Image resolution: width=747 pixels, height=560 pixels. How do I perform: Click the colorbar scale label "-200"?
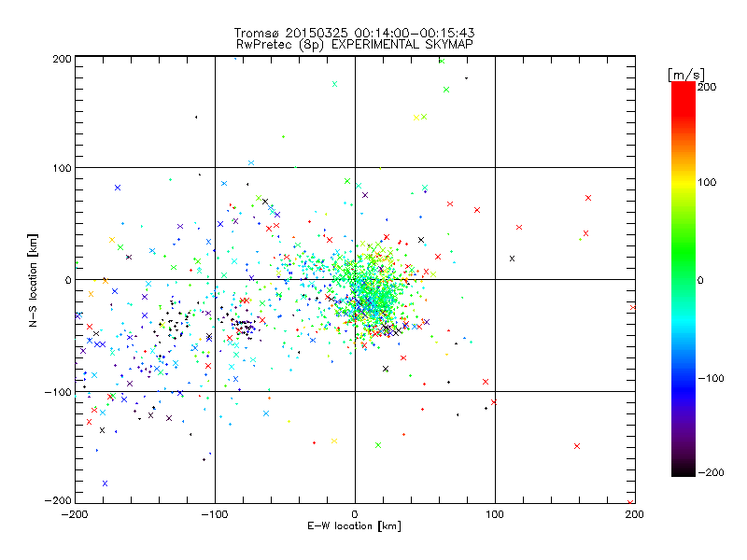(711, 472)
